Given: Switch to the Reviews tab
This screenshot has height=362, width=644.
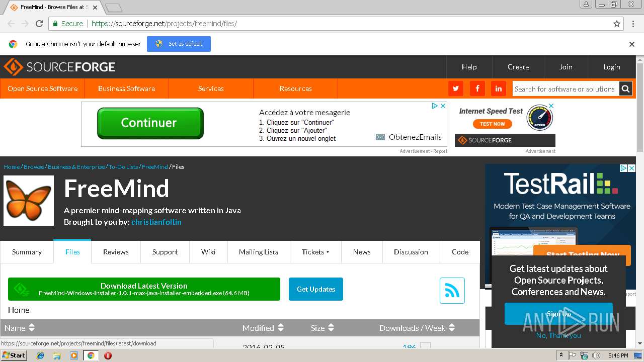Looking at the screenshot, I should [x=116, y=252].
